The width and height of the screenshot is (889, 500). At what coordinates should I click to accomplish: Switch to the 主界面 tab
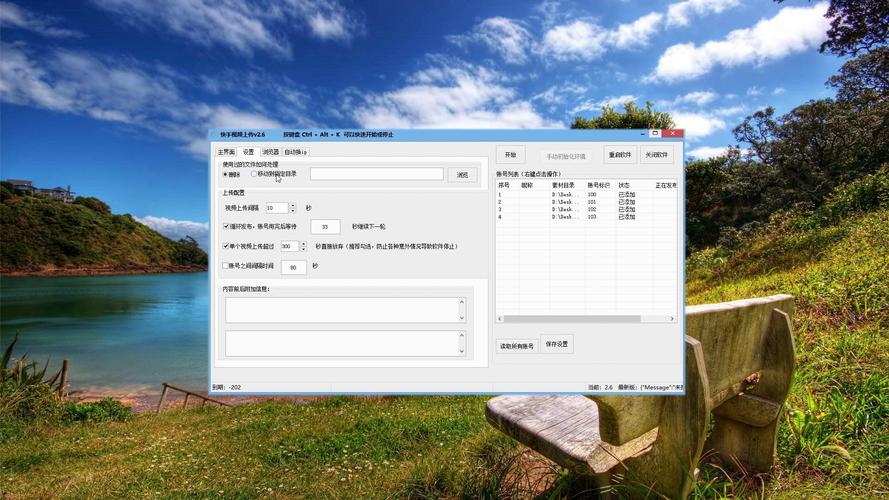(226, 152)
